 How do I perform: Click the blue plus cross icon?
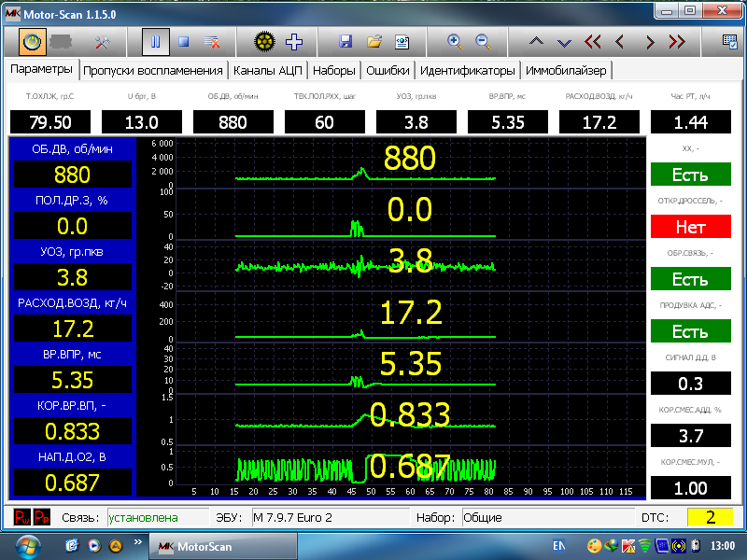point(295,42)
